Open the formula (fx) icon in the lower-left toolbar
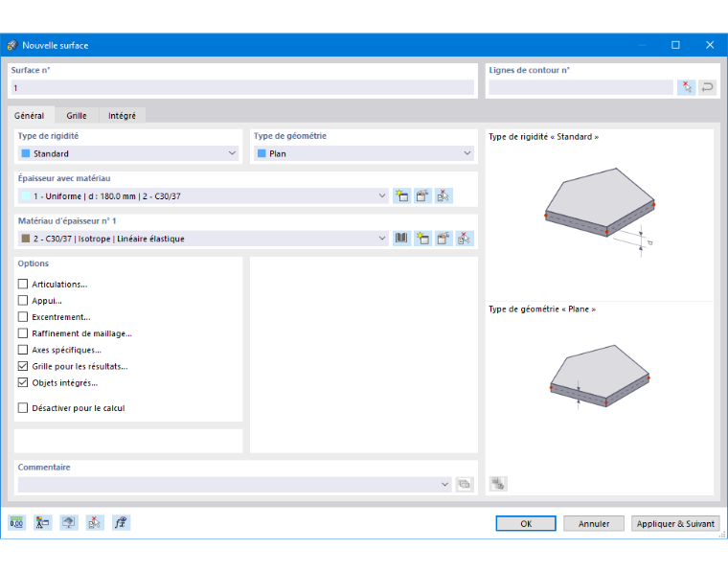The height and width of the screenshot is (572, 728). [x=122, y=523]
